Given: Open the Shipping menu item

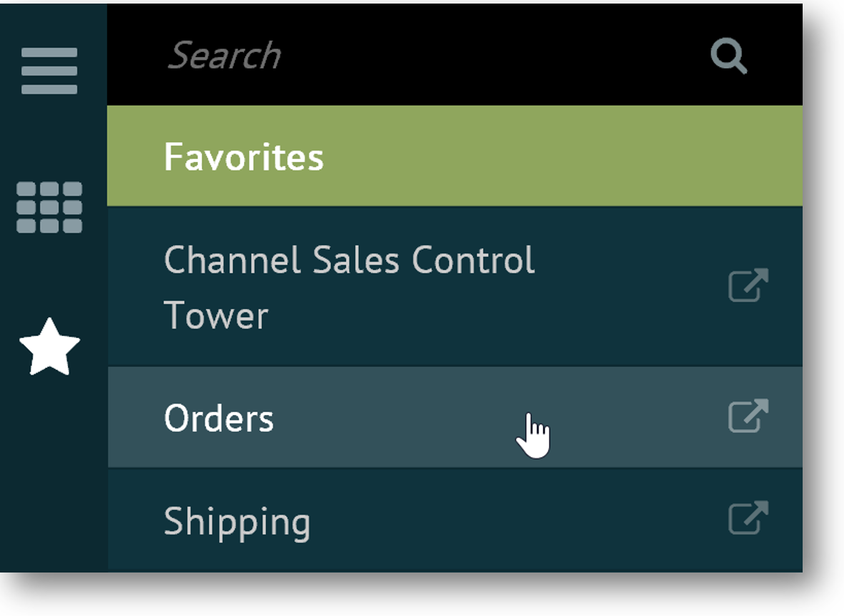Looking at the screenshot, I should point(428,521).
